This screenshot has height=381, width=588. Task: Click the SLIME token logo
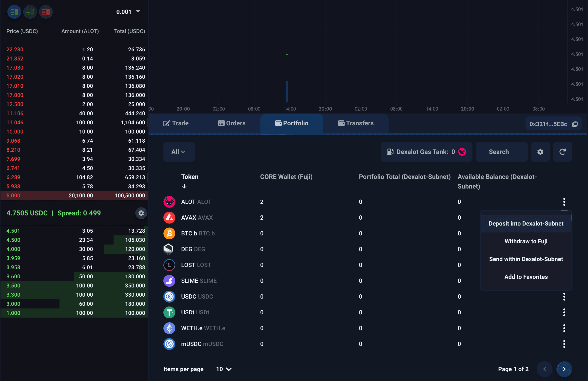[169, 281]
